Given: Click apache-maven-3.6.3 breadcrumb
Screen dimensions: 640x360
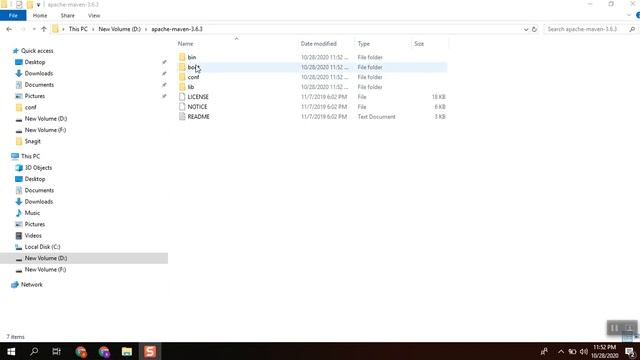Looking at the screenshot, I should coord(177,29).
